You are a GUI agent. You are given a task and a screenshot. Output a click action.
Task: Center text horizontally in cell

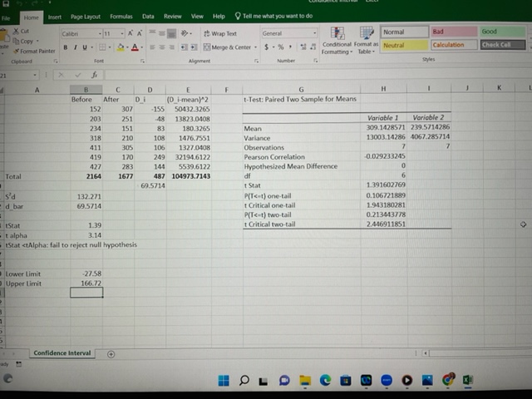[162, 47]
